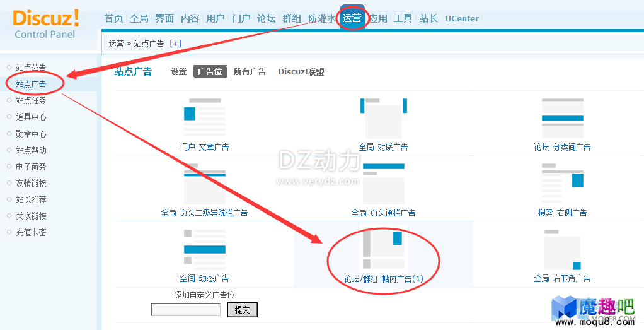Choose the 论坛 分类间广告 layout icon
Image resolution: width=644 pixels, height=330 pixels.
tap(562, 118)
